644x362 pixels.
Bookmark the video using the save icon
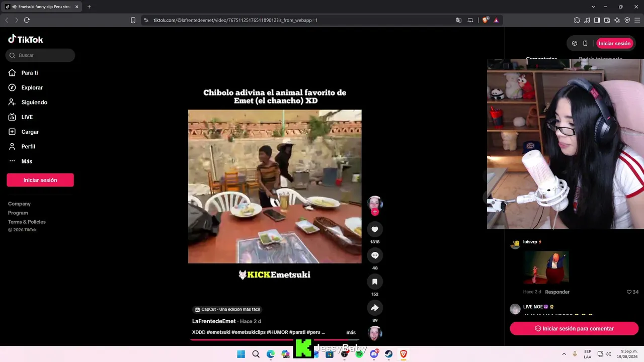[375, 282]
